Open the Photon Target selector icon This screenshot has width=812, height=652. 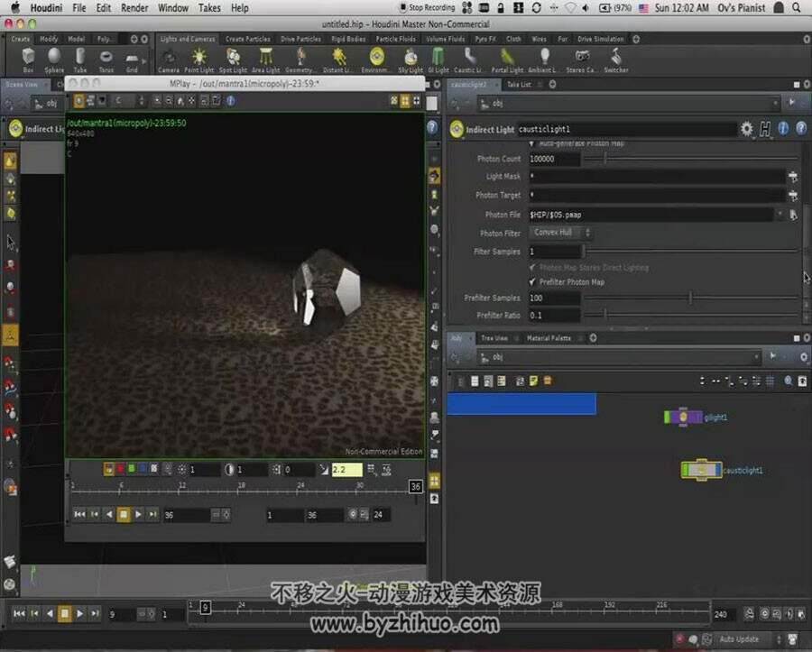[793, 196]
